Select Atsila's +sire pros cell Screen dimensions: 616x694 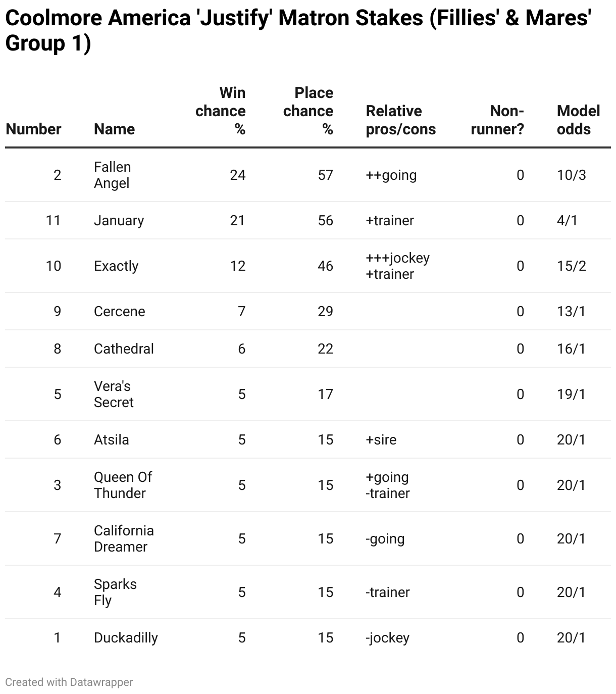[x=381, y=439]
